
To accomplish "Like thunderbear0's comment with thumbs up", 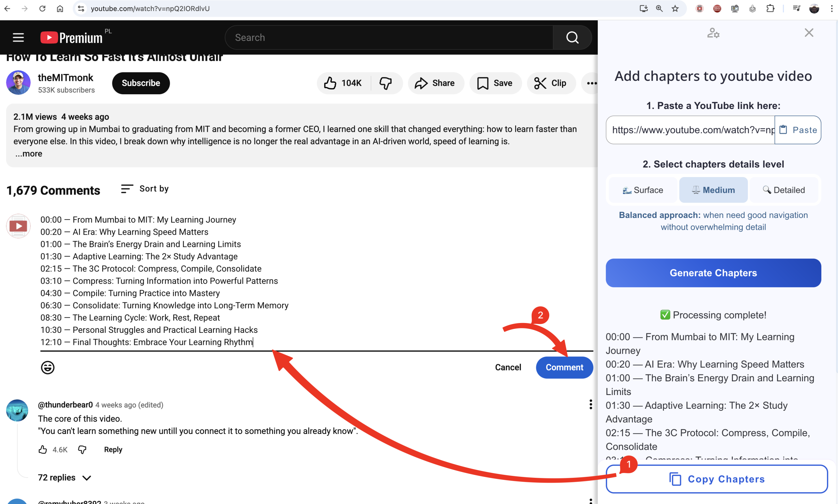I will coord(42,449).
